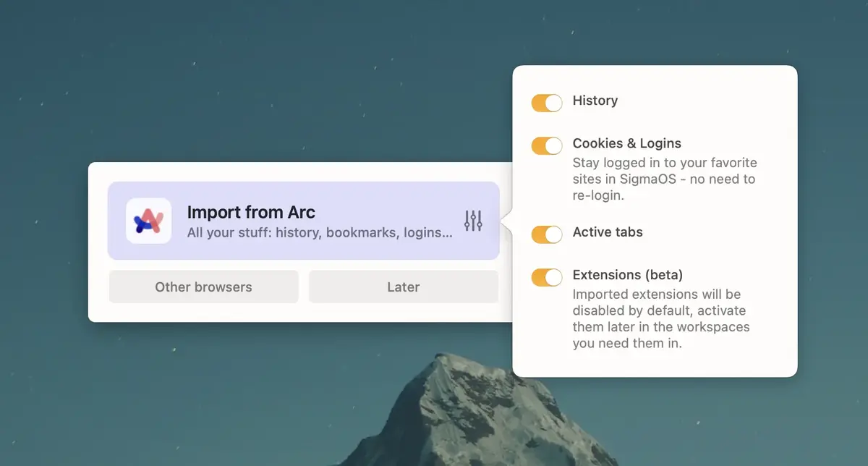
Task: Click the "Stay logged in" description text
Action: [x=664, y=179]
